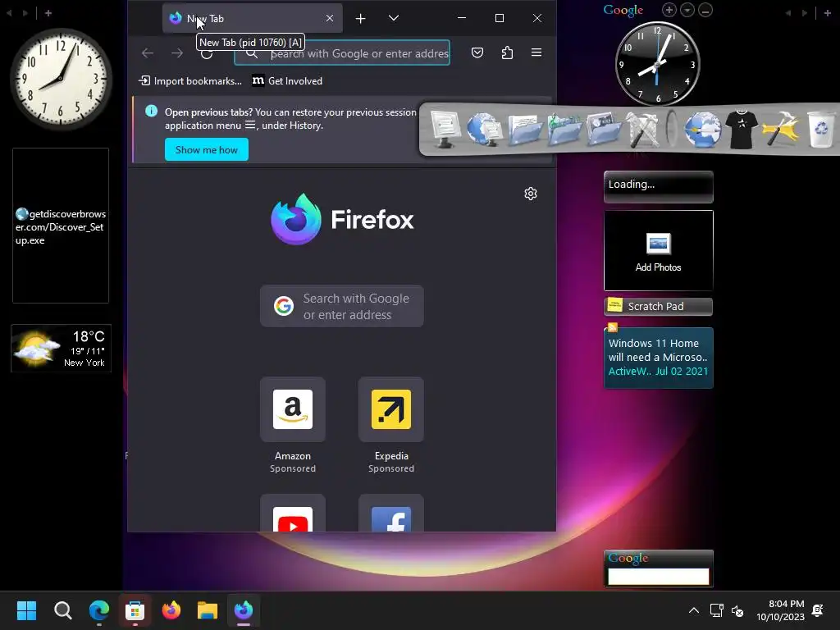Click the plus icon at top-left sidebar
The width and height of the screenshot is (840, 630).
point(48,13)
